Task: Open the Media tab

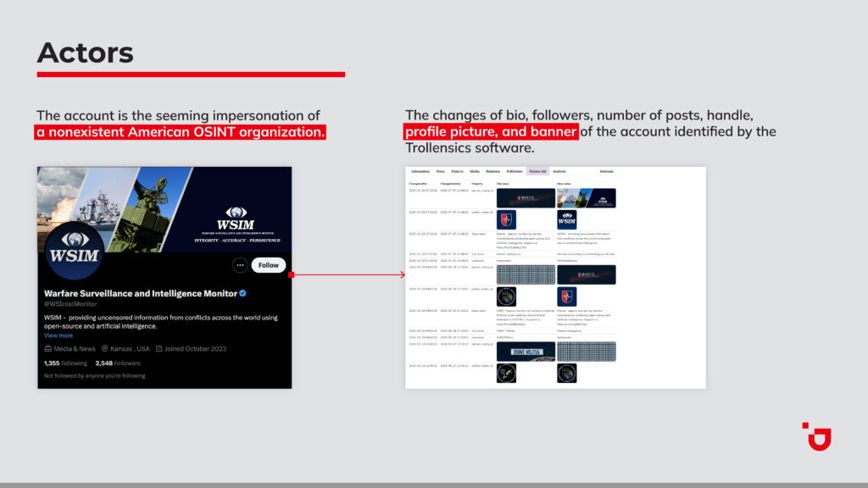Action: pos(474,171)
